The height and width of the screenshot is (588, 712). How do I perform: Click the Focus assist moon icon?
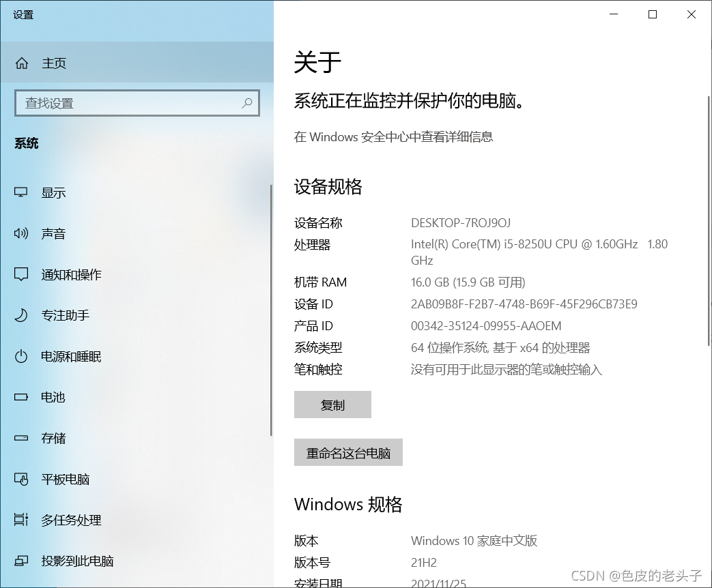coord(21,315)
